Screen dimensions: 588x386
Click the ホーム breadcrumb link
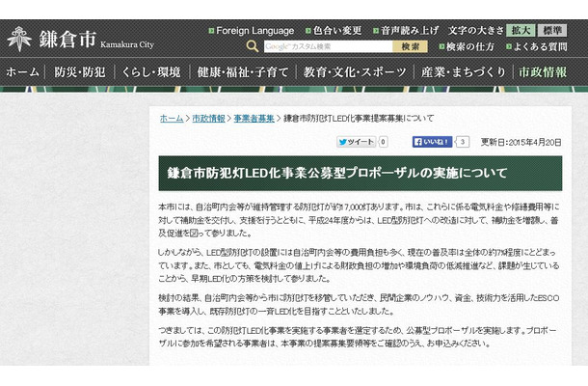point(172,119)
